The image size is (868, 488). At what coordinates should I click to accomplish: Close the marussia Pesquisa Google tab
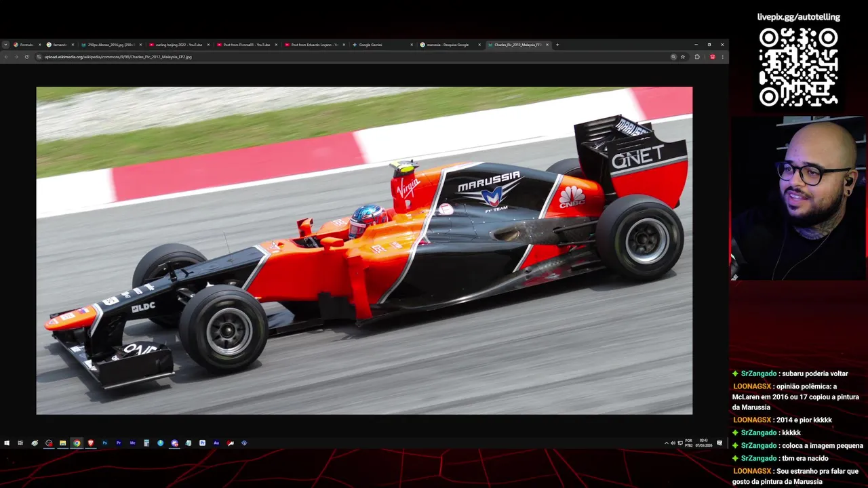click(x=479, y=45)
